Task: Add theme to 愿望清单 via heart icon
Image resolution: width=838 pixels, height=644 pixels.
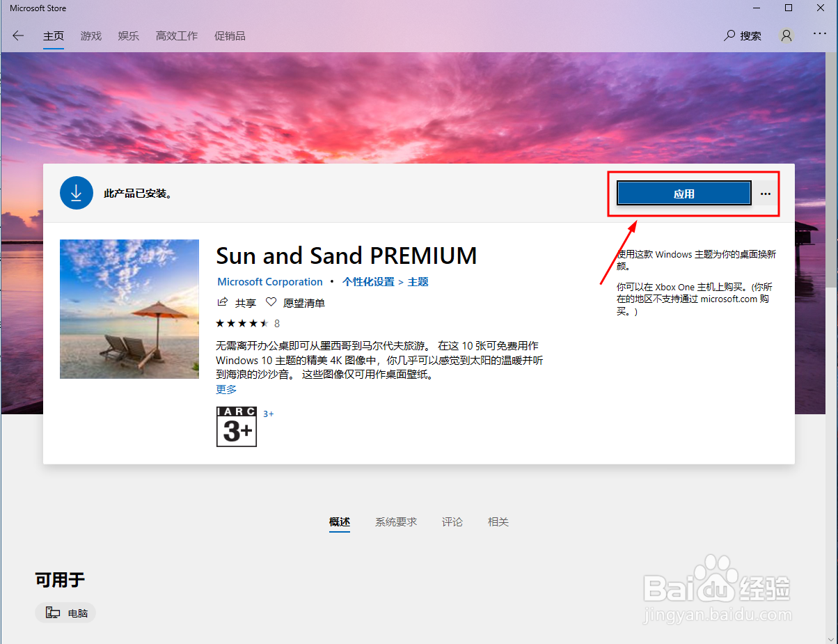Action: (271, 302)
